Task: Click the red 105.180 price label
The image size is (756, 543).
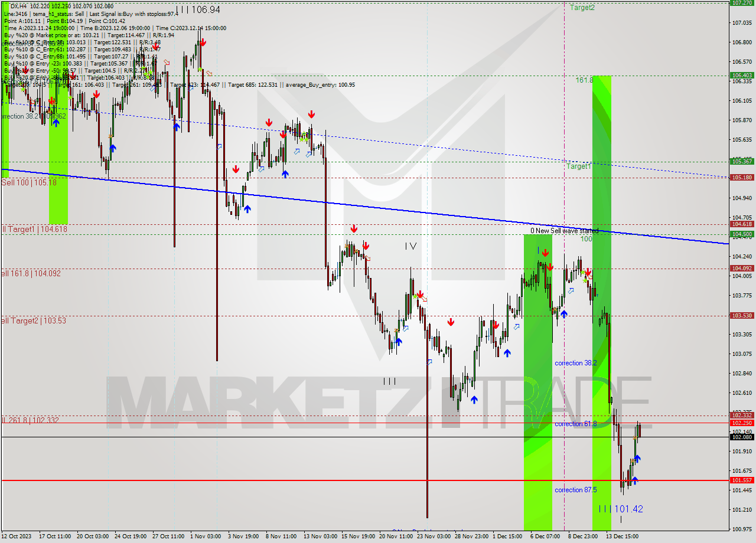Action: (x=742, y=177)
